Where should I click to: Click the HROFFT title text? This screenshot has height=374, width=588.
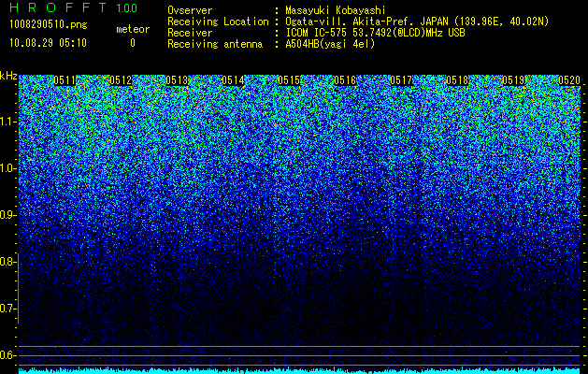tap(58, 7)
